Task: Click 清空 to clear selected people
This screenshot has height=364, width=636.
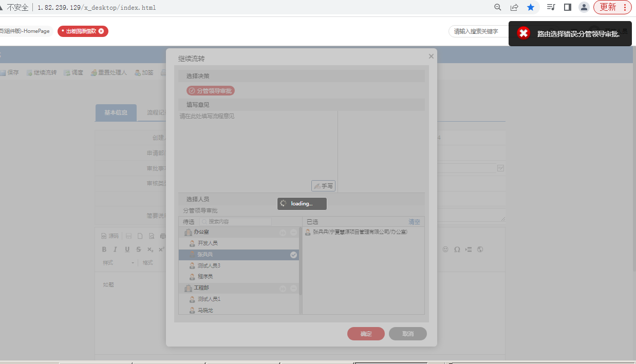Action: point(414,222)
